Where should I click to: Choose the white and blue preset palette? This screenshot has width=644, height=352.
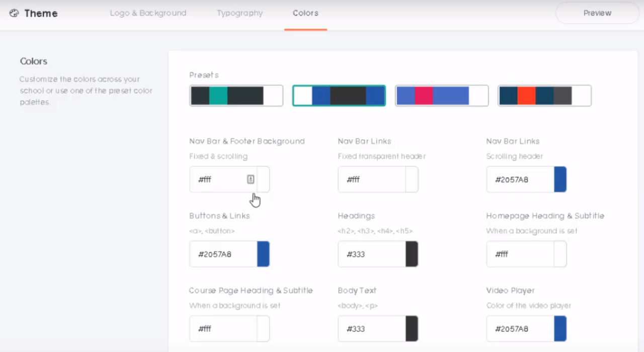(x=339, y=96)
